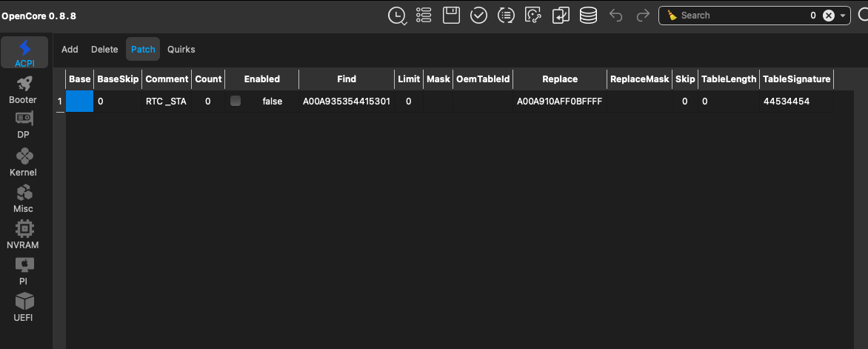
Task: Click the Count column header
Action: 208,79
